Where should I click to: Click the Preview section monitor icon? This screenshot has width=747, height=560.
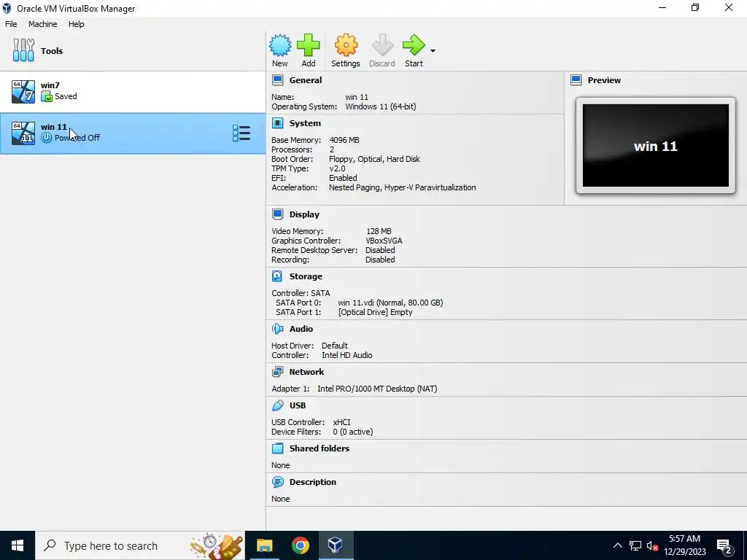coord(576,80)
